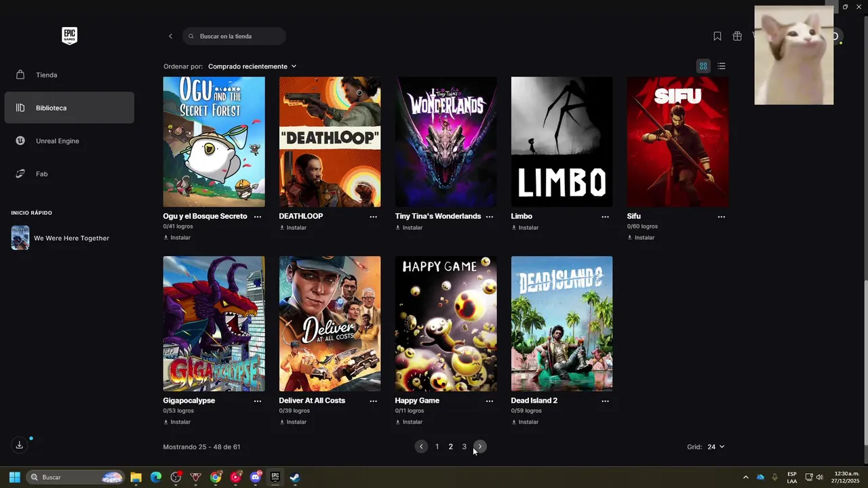Install Gigapocalypse

click(177, 422)
